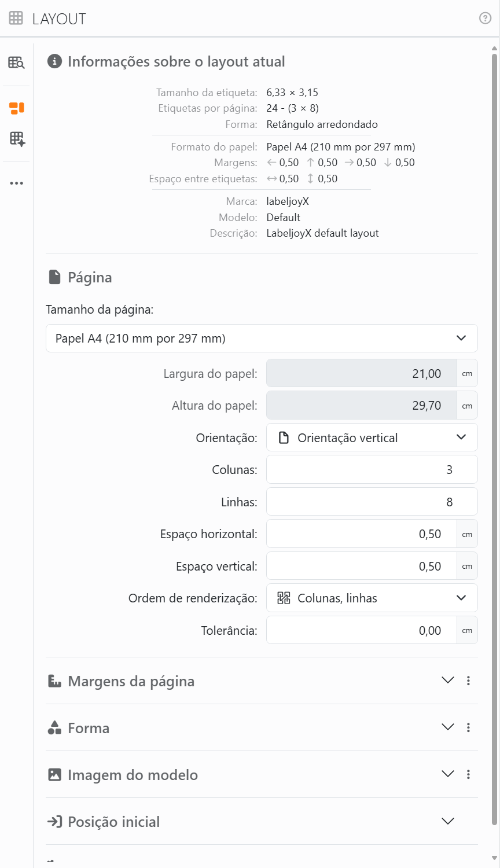This screenshot has width=500, height=868.
Task: Open the Forma three-dot menu
Action: [x=468, y=728]
